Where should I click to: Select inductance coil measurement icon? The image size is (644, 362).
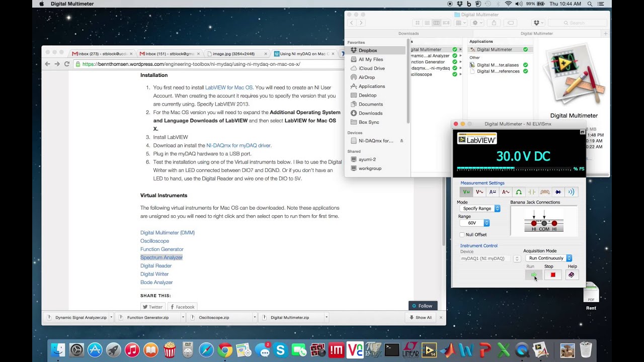(545, 192)
